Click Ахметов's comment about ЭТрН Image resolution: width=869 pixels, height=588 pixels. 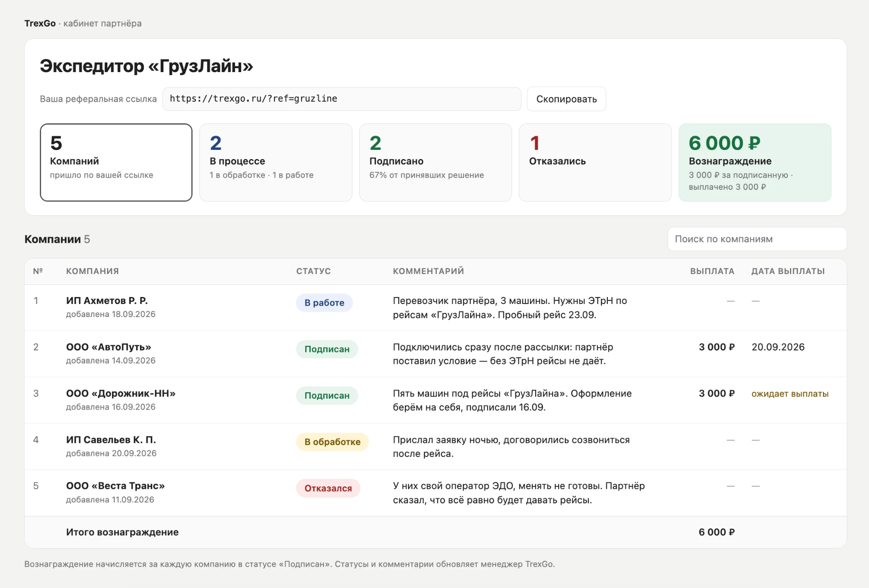(510, 307)
